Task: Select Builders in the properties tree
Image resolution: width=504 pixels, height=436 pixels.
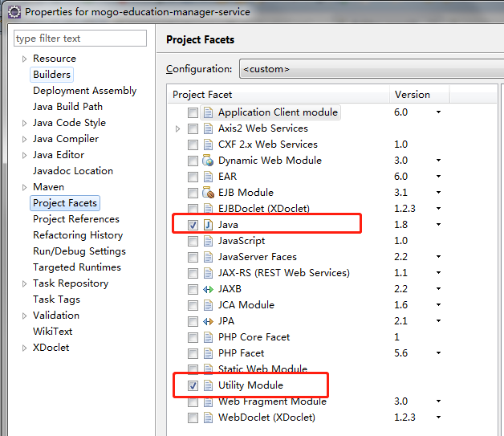Action: [51, 75]
